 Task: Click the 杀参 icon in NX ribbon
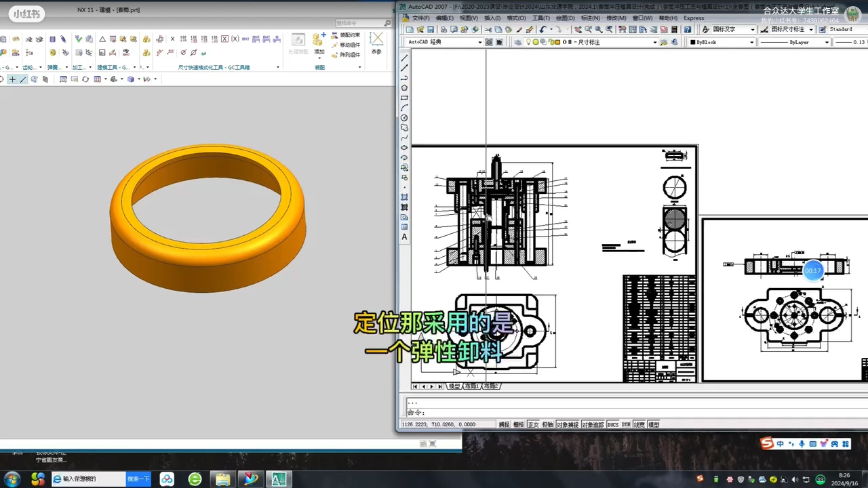coord(376,44)
